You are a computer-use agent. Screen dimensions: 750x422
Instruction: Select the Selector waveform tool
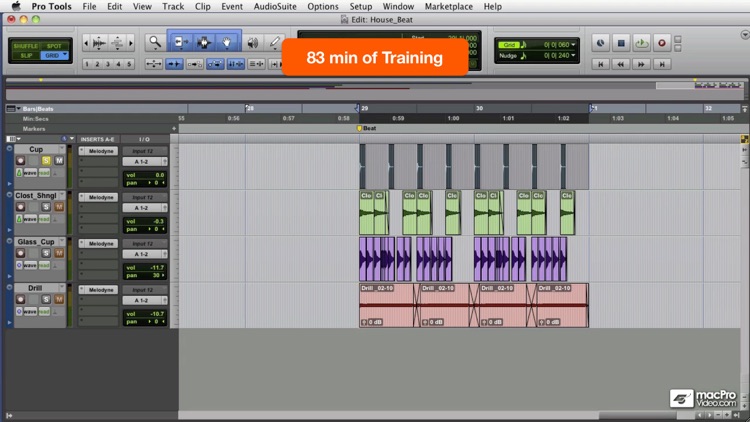click(204, 43)
